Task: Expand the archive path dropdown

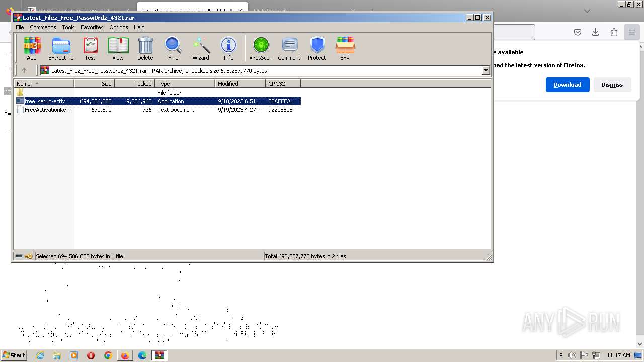Action: 486,70
